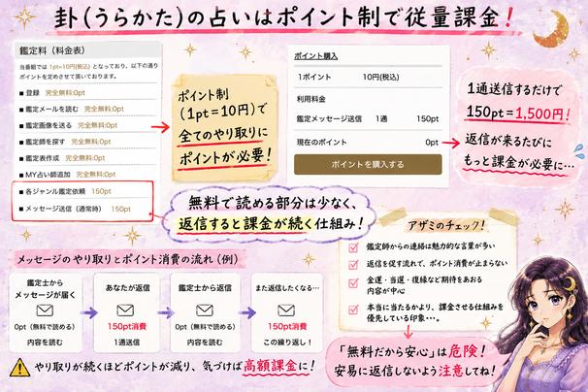Click 150pt消費 in the また返信したくなる card
The height and width of the screenshot is (392, 588).
pos(287,327)
